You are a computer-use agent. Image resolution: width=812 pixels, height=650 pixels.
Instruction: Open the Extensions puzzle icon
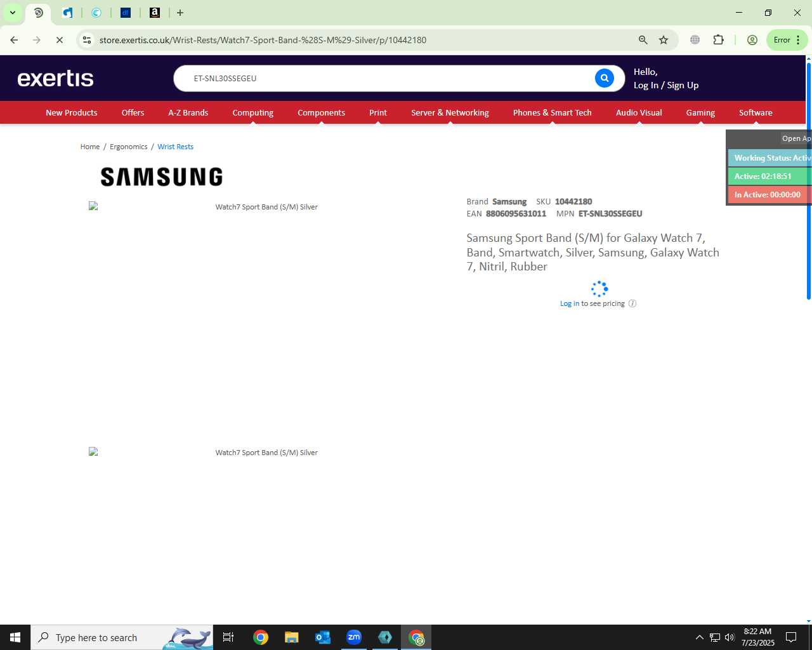(718, 40)
